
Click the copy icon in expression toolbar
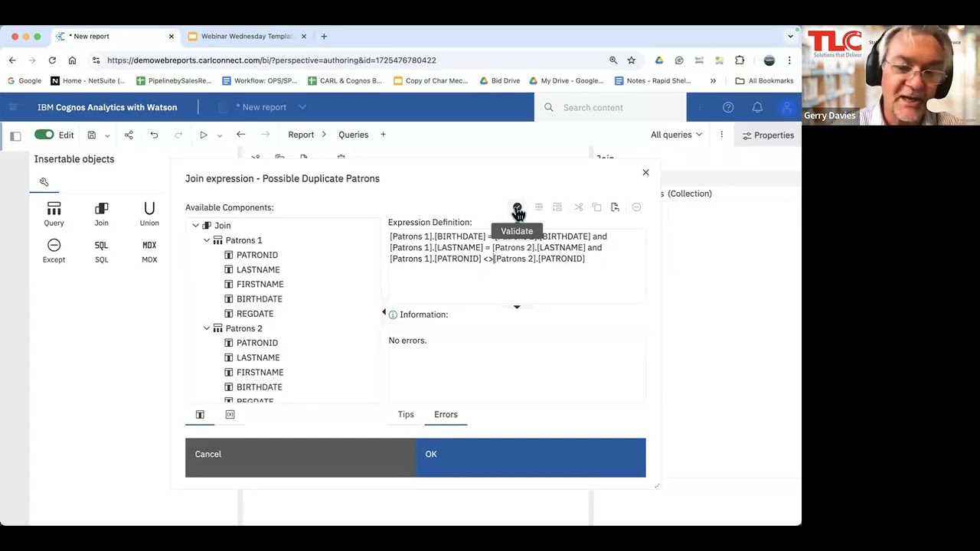(597, 207)
